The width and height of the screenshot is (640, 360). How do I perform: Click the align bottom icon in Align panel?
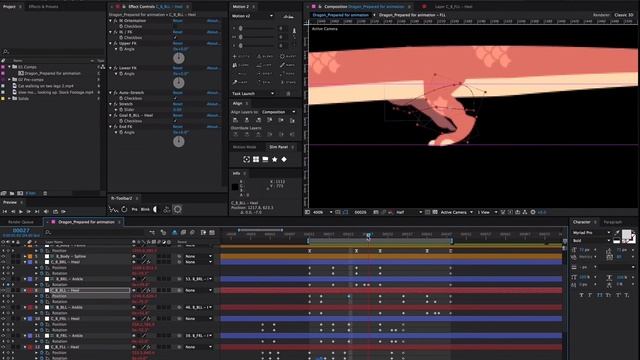coord(292,120)
